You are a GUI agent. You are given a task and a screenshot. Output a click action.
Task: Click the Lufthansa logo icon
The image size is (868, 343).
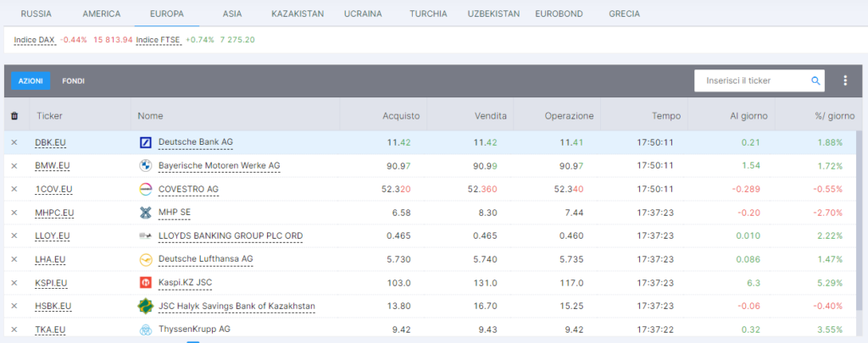(x=145, y=259)
